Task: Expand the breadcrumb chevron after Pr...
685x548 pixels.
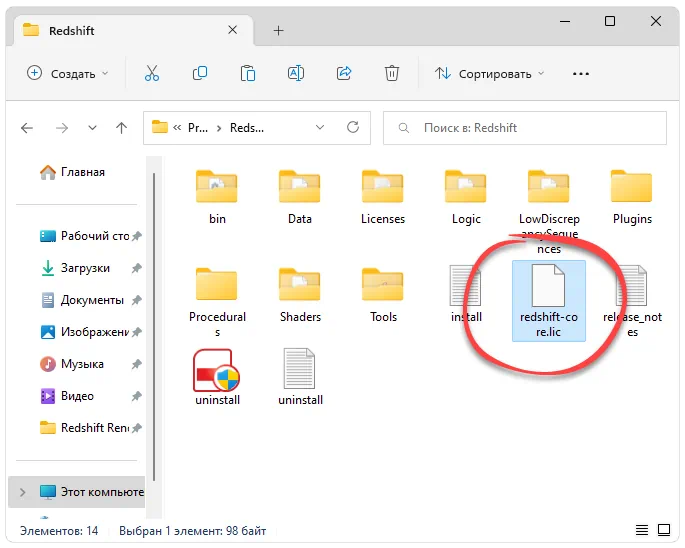Action: 219,128
